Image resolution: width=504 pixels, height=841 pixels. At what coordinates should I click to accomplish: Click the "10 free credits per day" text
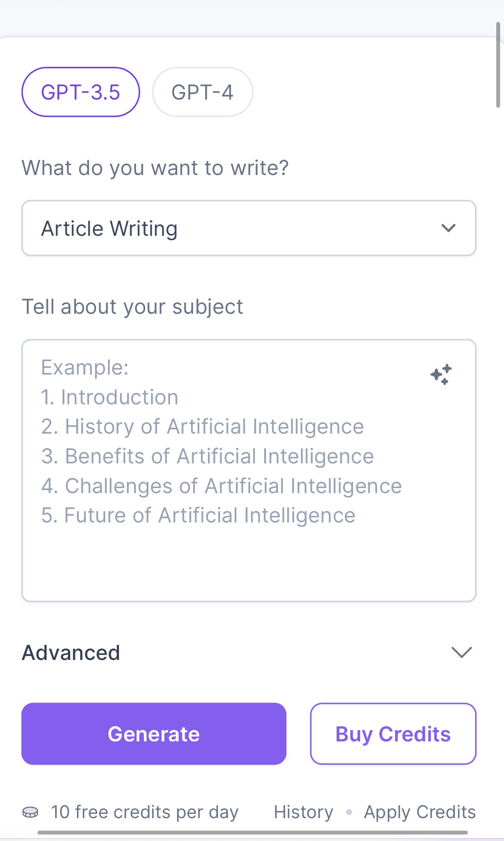(144, 812)
